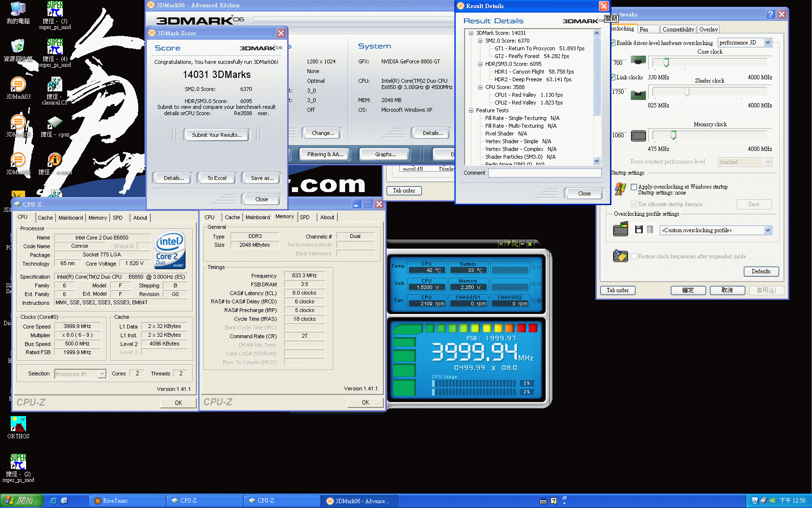Launch the cpuz desktop shortcut
The height and width of the screenshot is (508, 812).
click(x=55, y=126)
